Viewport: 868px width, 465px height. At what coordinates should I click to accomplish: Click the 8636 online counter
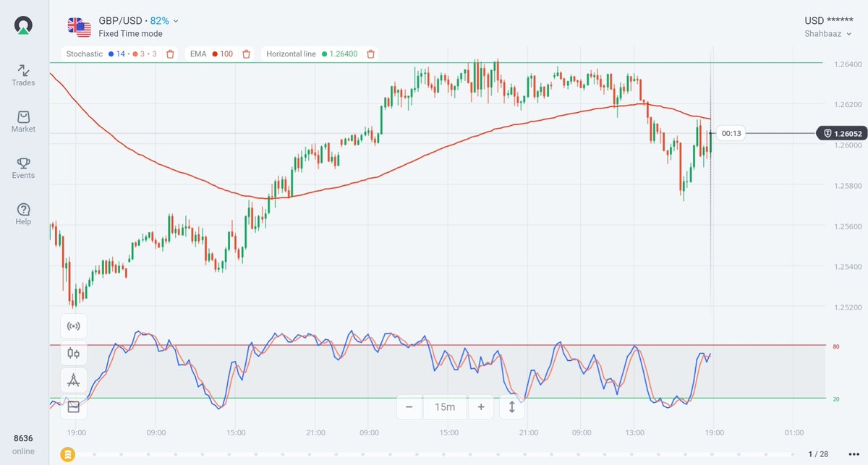coord(23,438)
